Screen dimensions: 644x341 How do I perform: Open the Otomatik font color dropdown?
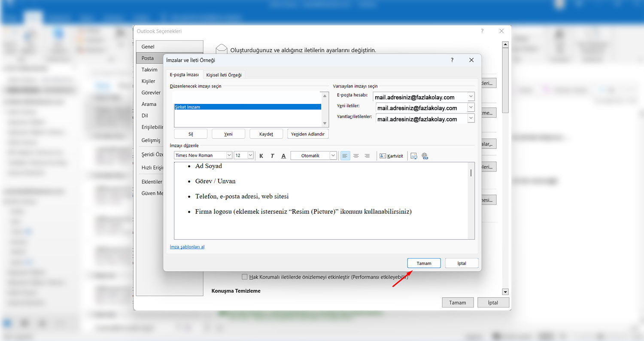pos(333,155)
